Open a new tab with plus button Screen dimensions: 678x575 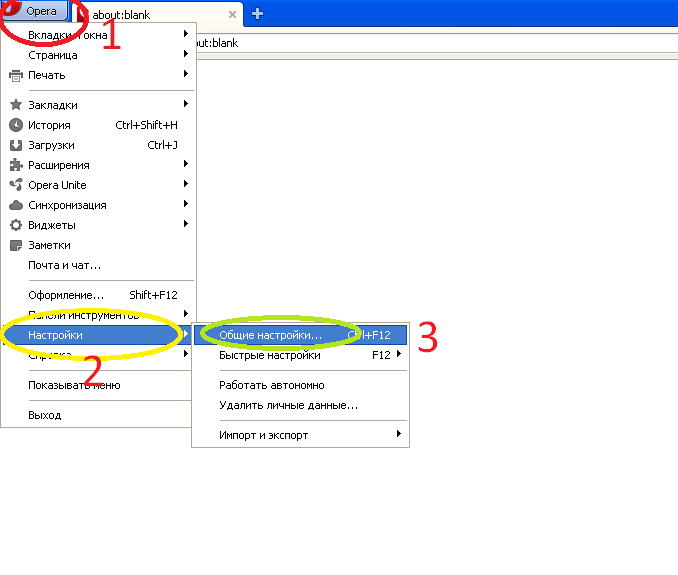[x=257, y=13]
